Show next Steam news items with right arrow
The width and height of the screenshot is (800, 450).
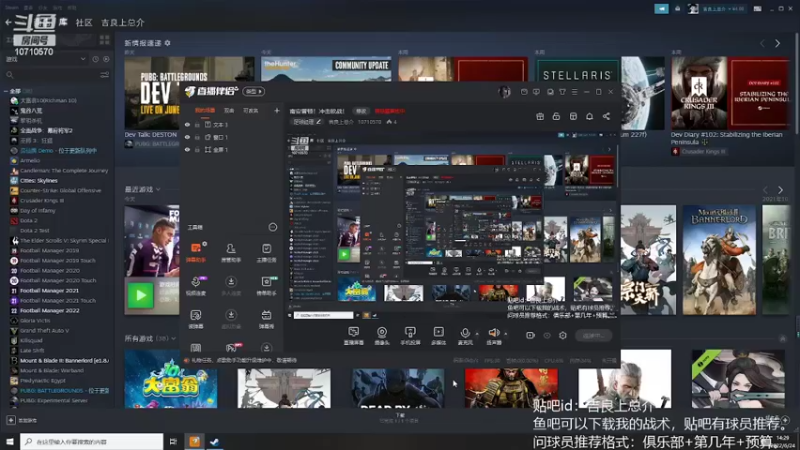[x=778, y=44]
